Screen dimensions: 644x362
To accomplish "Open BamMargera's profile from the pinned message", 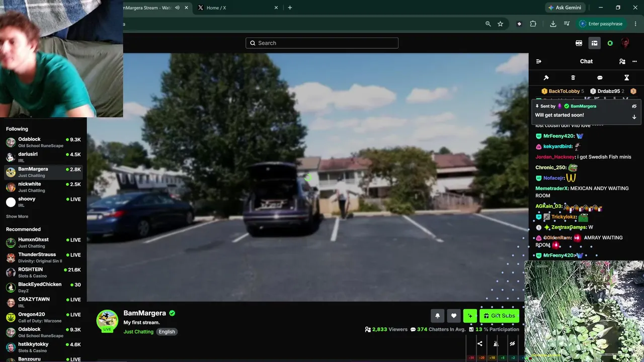I will (583, 106).
